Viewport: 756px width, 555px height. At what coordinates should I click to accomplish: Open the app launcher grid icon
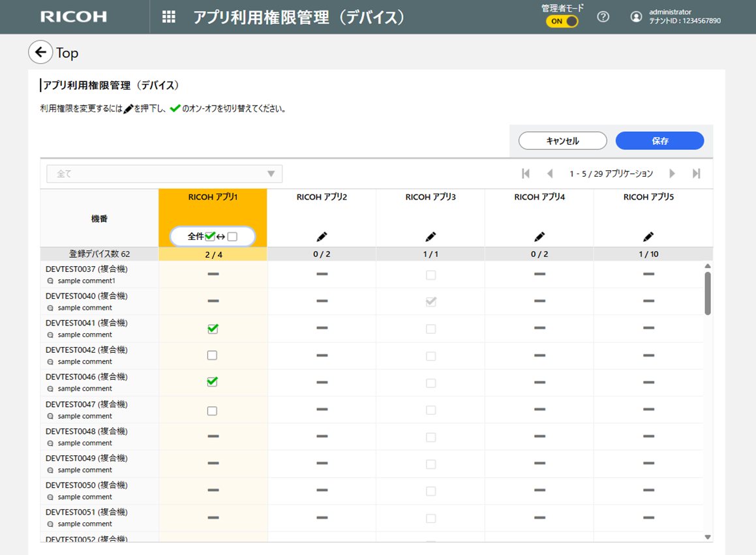click(x=169, y=17)
